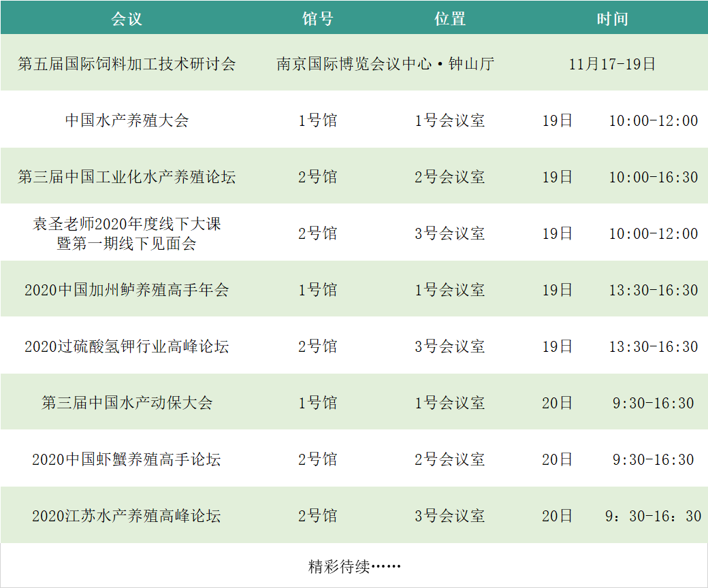
Task: Select 2020过硫酸氢钾行业高峰论坛 title
Action: pyautogui.click(x=127, y=346)
